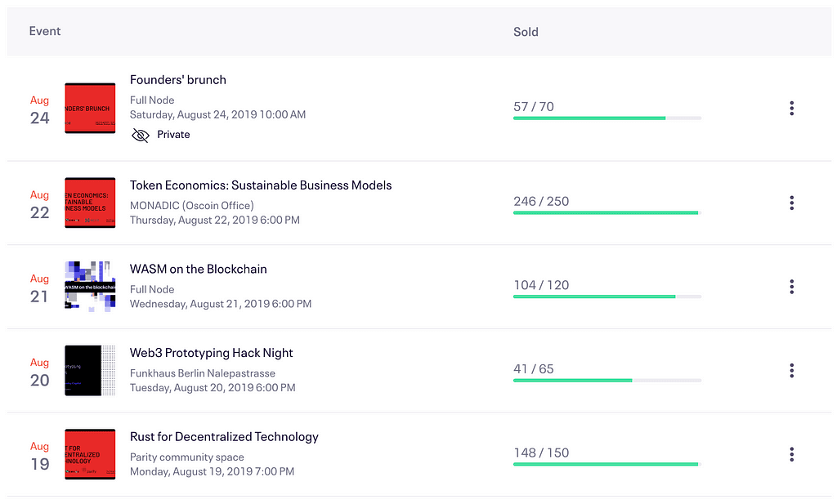
Task: Open Rust for Decentralized Technology event
Action: click(x=224, y=437)
